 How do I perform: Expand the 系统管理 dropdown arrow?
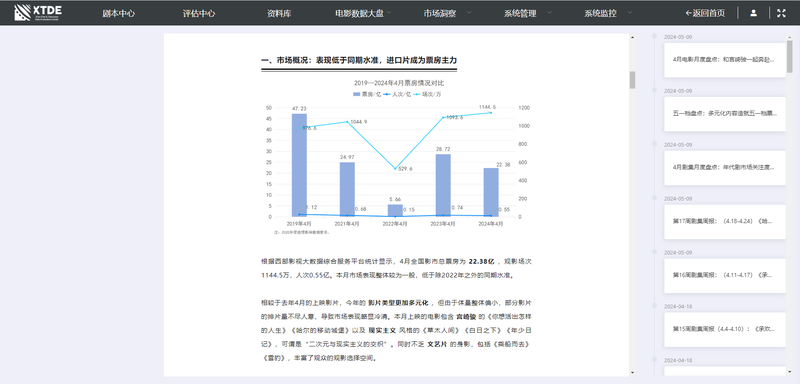point(549,12)
